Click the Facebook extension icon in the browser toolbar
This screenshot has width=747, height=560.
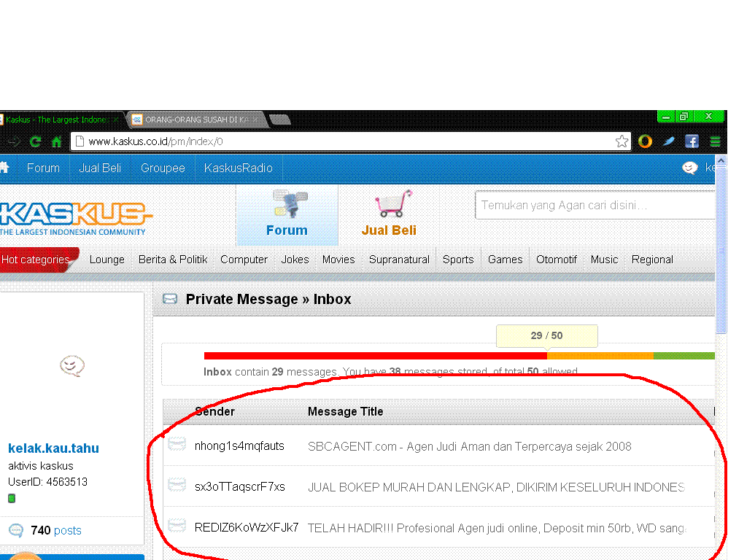coord(692,141)
